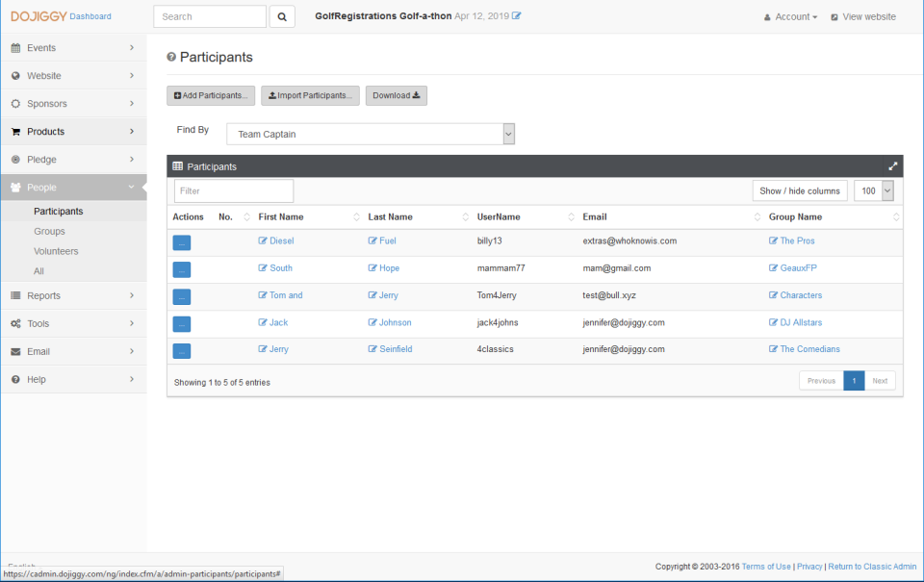Click the Events calendar icon in sidebar
The width and height of the screenshot is (924, 582).
coord(16,48)
